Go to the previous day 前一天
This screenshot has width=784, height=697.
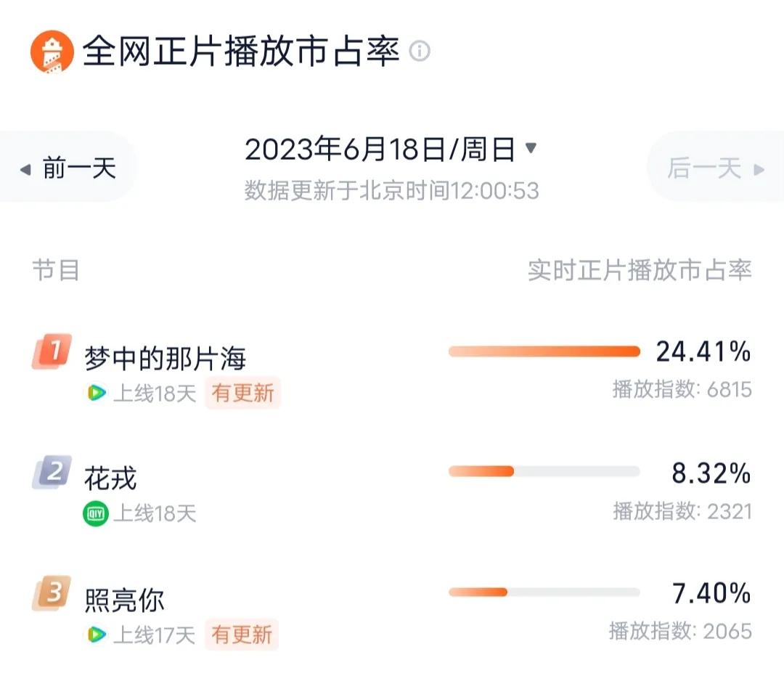[x=68, y=168]
